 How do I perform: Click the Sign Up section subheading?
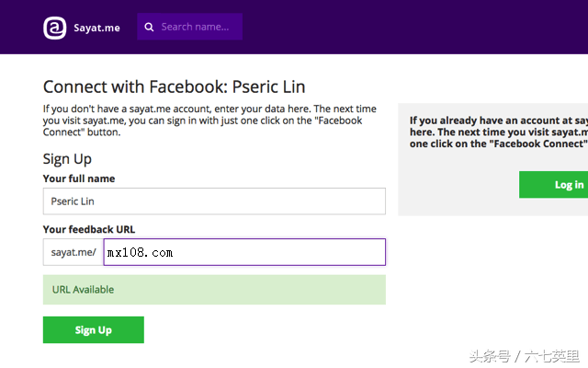tap(67, 158)
